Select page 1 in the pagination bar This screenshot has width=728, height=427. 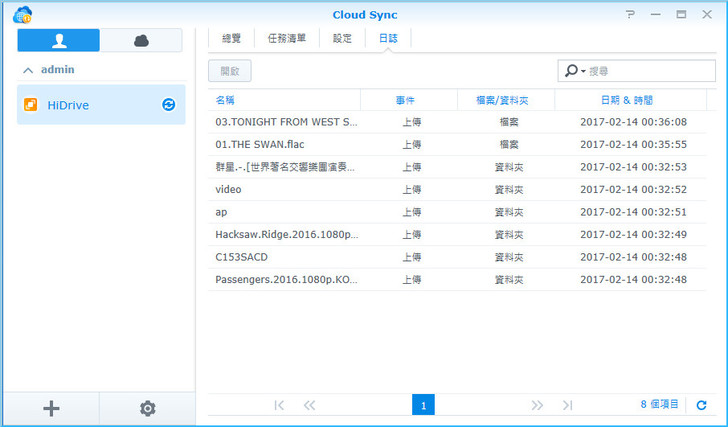(x=423, y=405)
